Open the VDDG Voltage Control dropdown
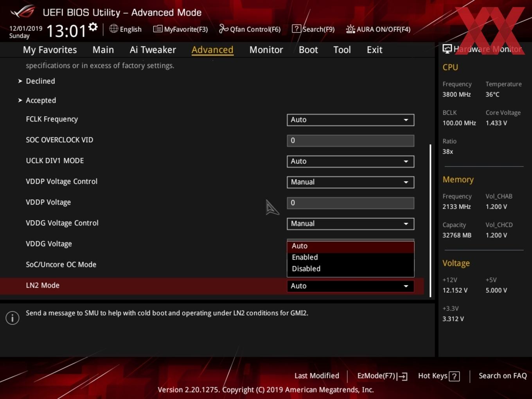The height and width of the screenshot is (399, 532). tap(350, 223)
